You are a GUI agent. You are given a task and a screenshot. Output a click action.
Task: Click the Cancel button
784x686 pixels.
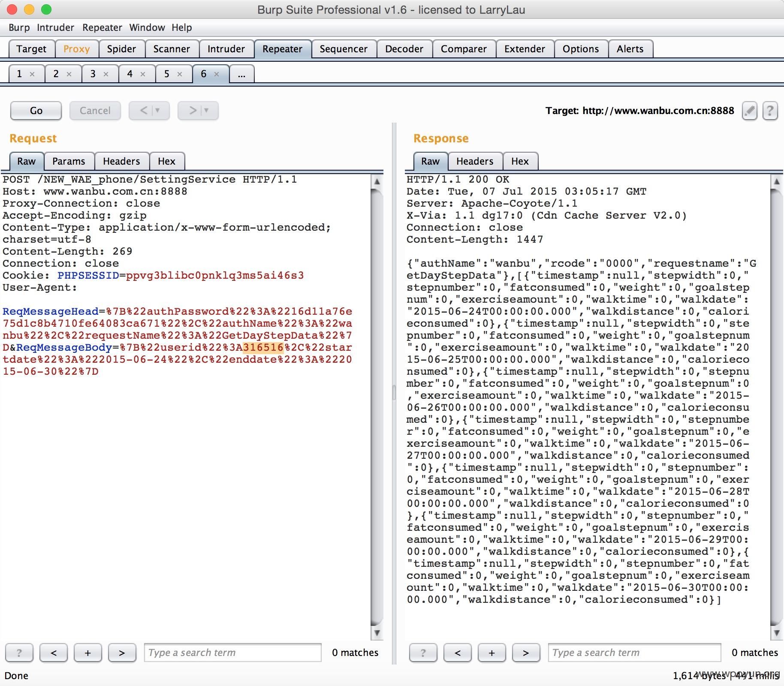pos(95,111)
